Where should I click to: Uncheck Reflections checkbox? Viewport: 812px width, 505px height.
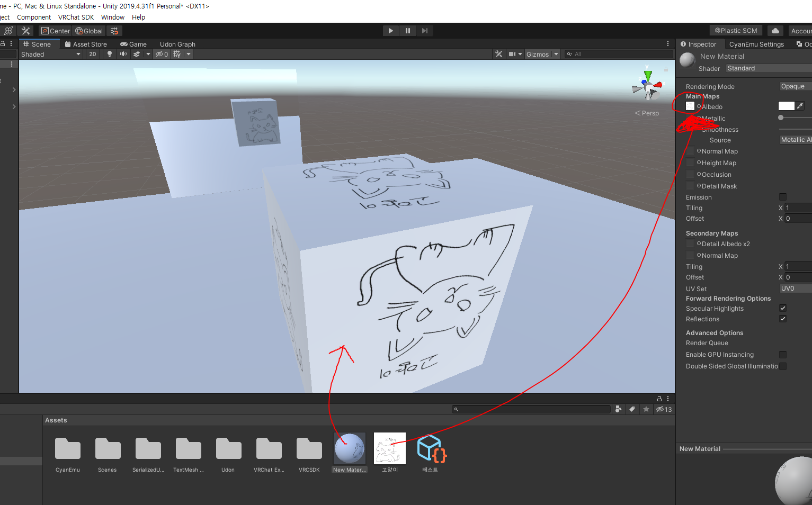click(x=783, y=319)
